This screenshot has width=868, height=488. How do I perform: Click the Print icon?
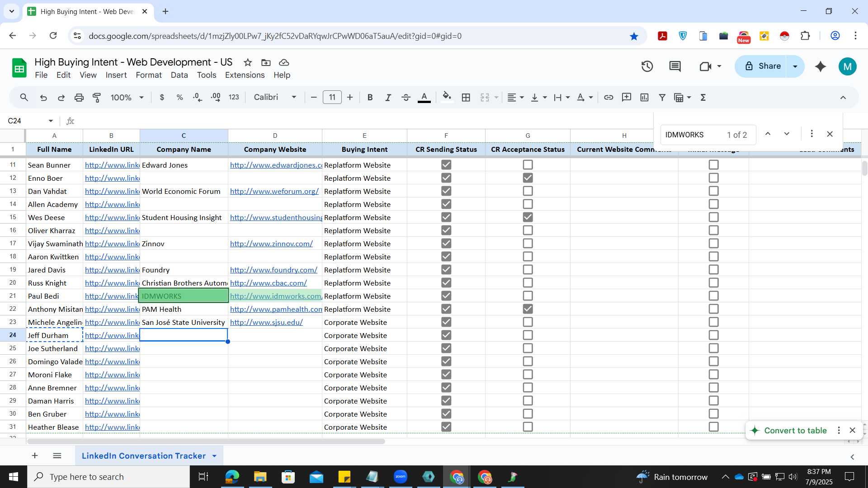[79, 98]
